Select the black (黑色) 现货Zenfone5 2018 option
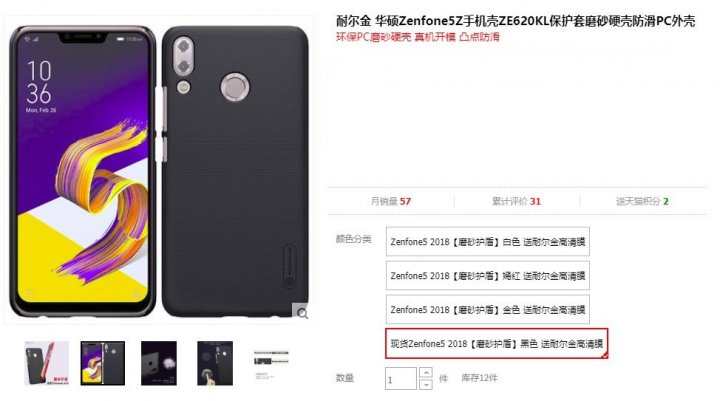The width and height of the screenshot is (720, 401). [x=496, y=343]
